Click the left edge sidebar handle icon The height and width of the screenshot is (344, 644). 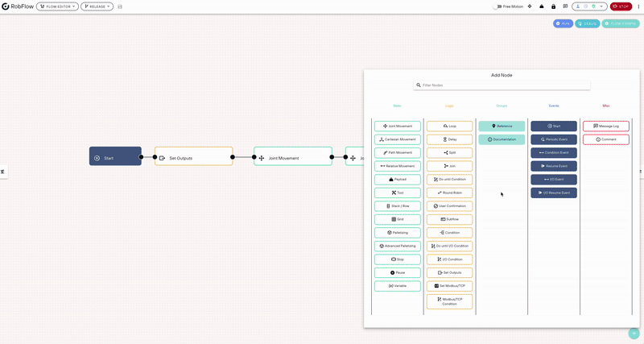point(3,172)
